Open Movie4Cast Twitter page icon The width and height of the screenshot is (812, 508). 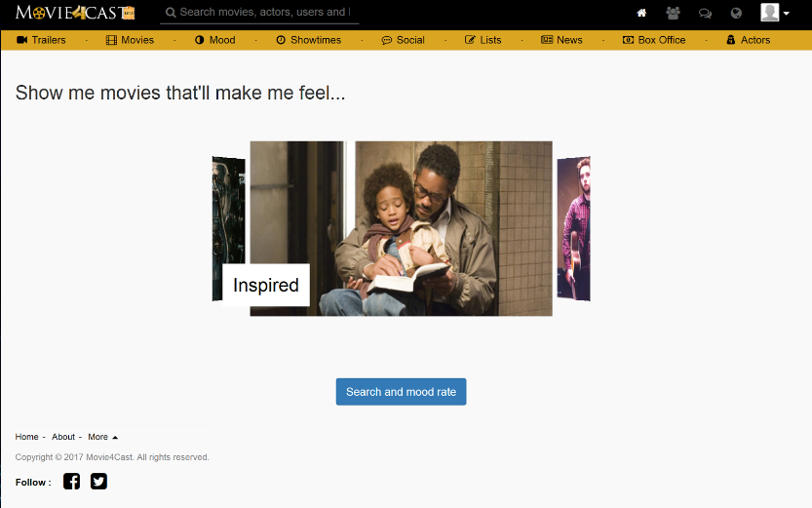98,481
